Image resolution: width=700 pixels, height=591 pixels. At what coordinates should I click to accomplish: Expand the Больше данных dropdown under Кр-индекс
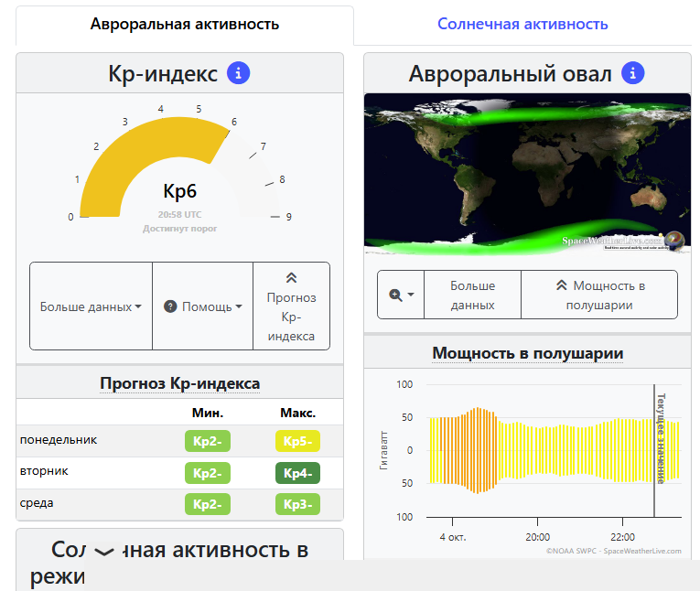(x=92, y=306)
